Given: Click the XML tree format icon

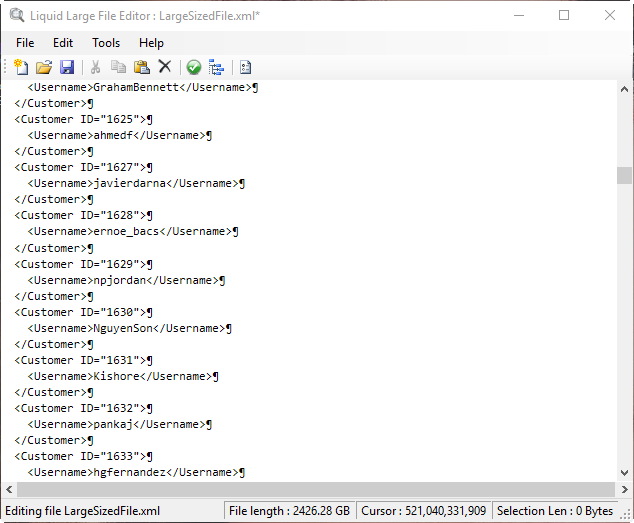Looking at the screenshot, I should (x=216, y=67).
